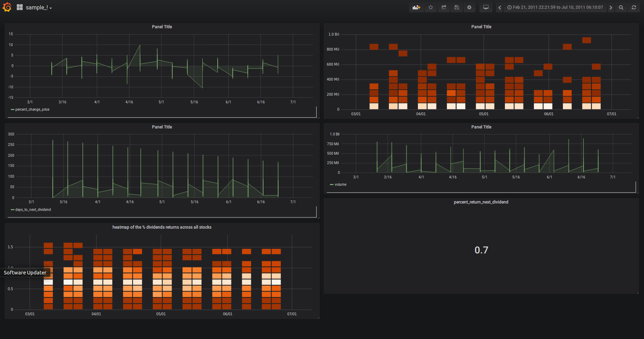
Task: Open the sample_! dashboard picker dropdown
Action: click(x=38, y=7)
